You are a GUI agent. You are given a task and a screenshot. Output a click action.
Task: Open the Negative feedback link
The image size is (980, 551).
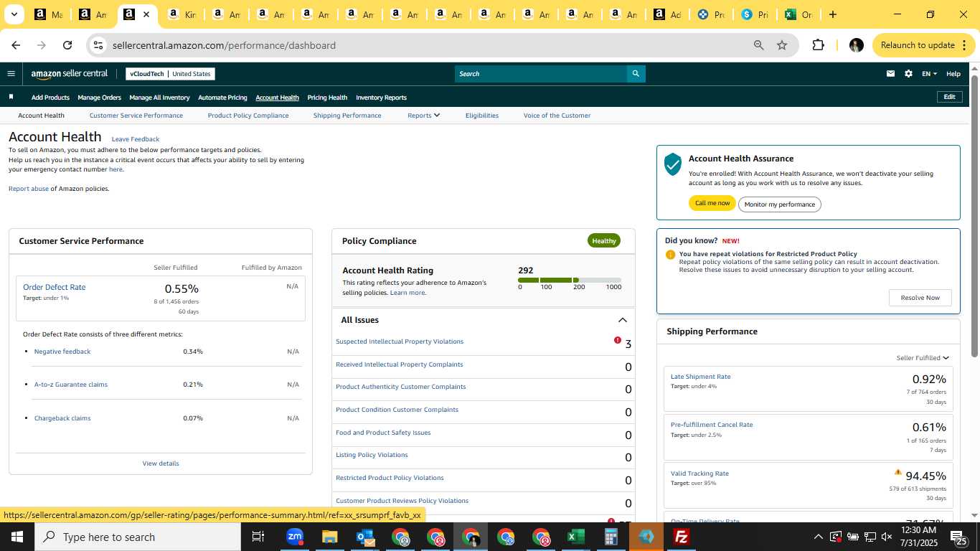coord(62,352)
